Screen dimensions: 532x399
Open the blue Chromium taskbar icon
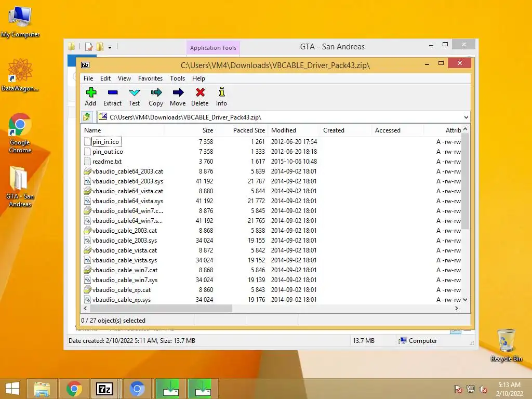(137, 389)
